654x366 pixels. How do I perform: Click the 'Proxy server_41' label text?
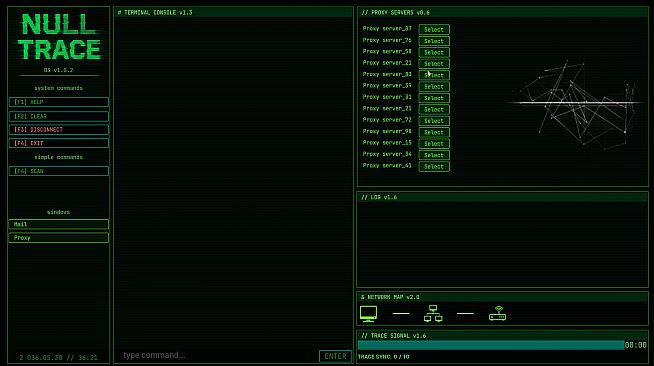point(387,165)
